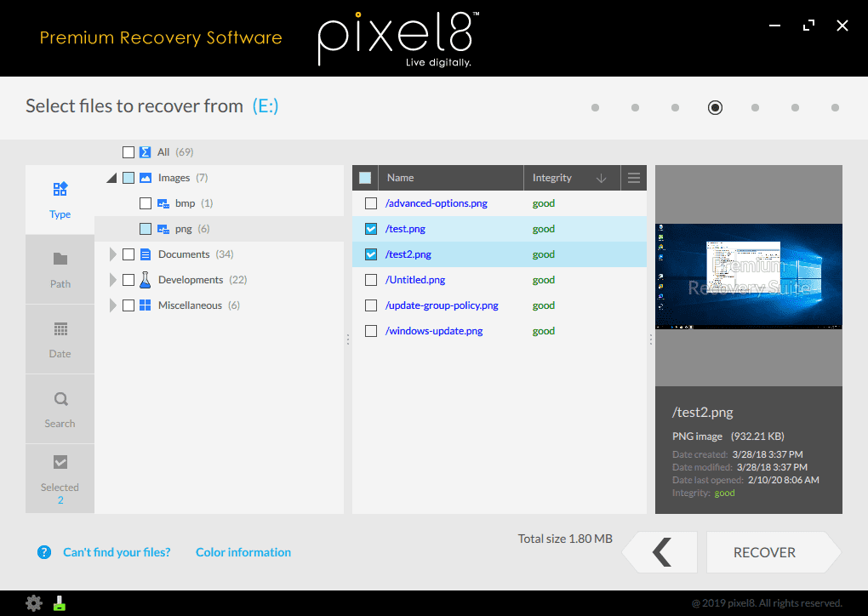Check the All (69) checkbox
Image resolution: width=868 pixels, height=616 pixels.
pyautogui.click(x=128, y=152)
